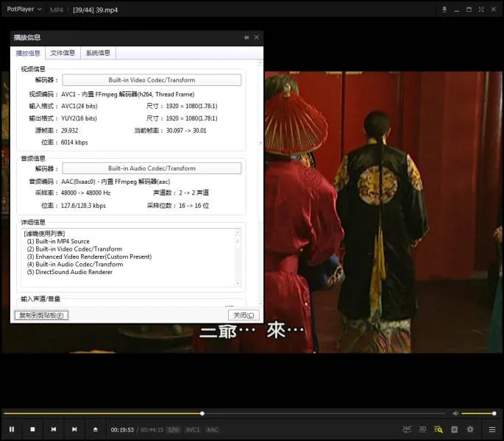This screenshot has height=441, width=504.
Task: Pause the video playback
Action: tap(12, 429)
